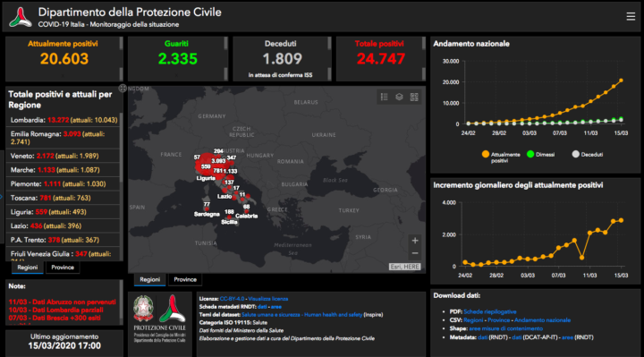
Task: Switch to Province tab under the map
Action: click(x=185, y=279)
